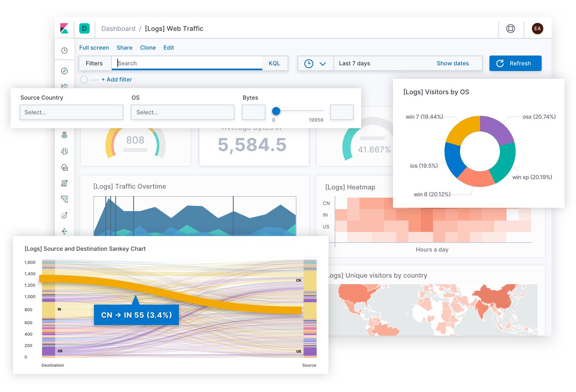Open Visualize chart icon in sidebar
The width and height of the screenshot is (576, 392).
[x=64, y=86]
